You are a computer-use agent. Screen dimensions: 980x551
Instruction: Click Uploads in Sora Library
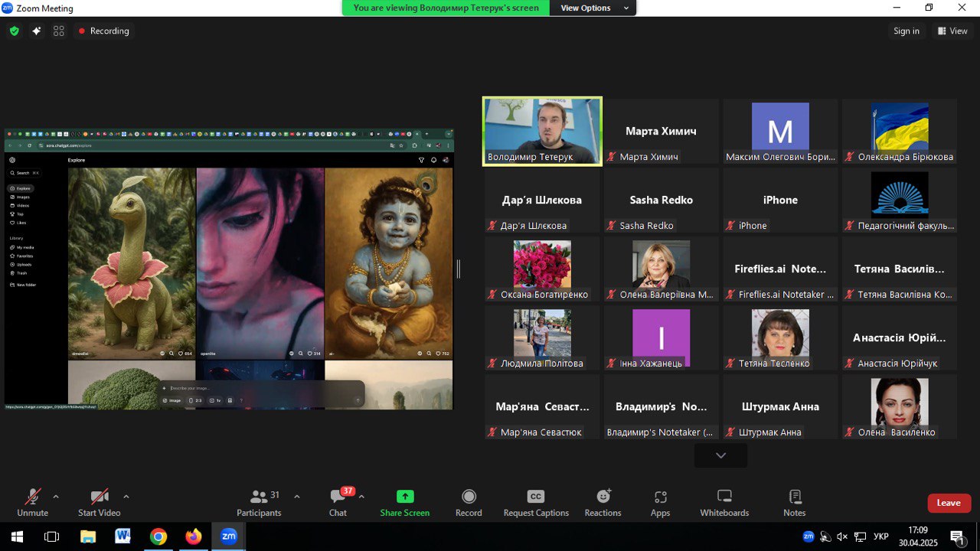pos(21,264)
